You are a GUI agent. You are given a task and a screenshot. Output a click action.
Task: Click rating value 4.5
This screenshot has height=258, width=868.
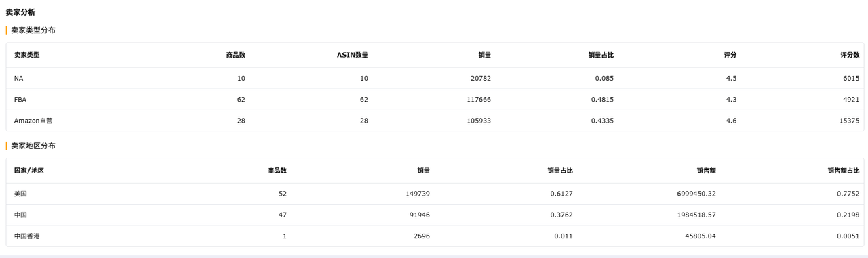[731, 79]
